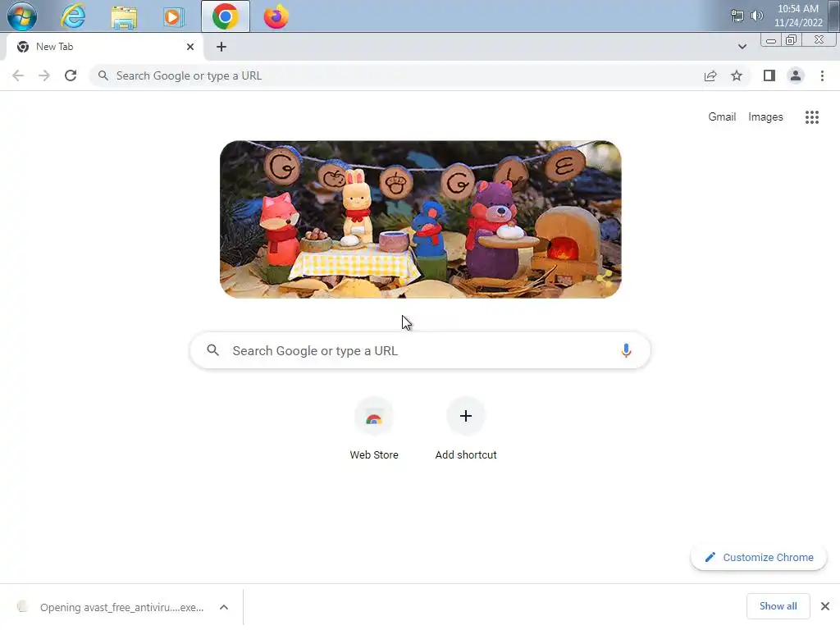Expand the tab search chevron

point(742,47)
